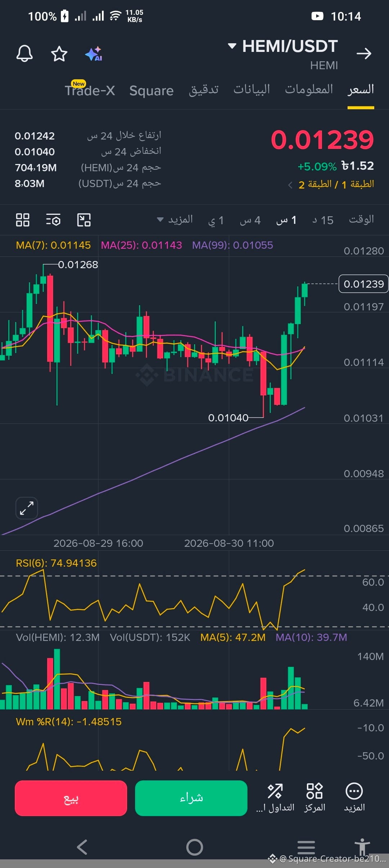Screen dimensions: 389x868
Task: Tap the 2026-08-29 16:00 date label
Action: (x=98, y=543)
